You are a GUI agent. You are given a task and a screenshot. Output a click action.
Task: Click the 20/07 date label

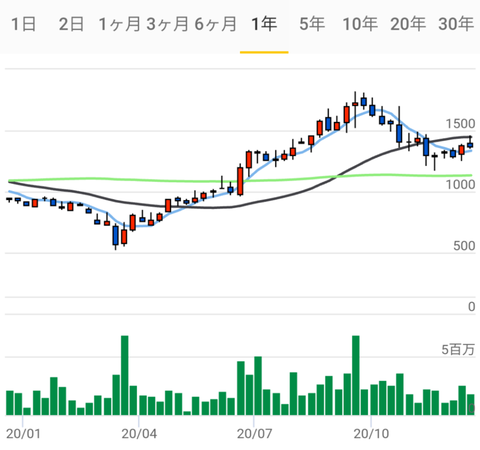(x=254, y=434)
